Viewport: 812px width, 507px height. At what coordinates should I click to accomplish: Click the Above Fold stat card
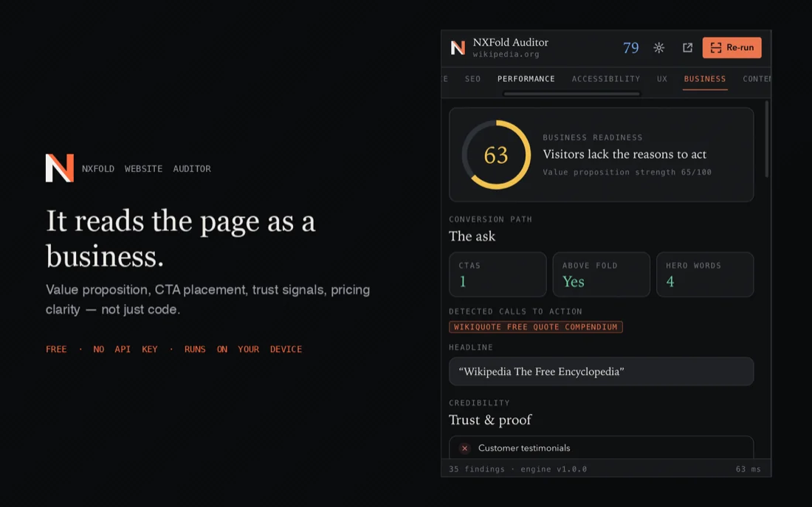601,275
